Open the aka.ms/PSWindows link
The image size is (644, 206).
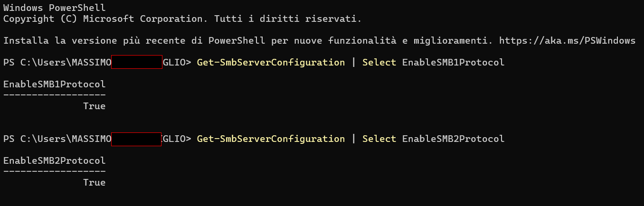tap(567, 41)
